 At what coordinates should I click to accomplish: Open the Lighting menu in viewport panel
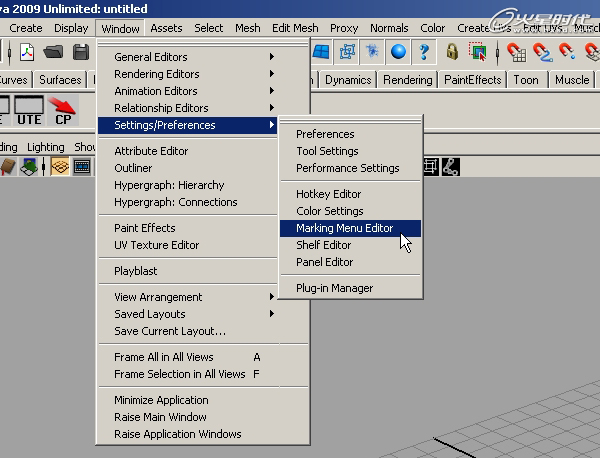coord(45,147)
